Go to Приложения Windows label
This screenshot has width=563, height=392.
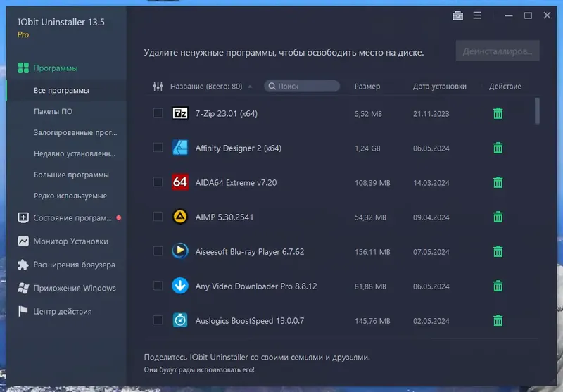pos(75,288)
